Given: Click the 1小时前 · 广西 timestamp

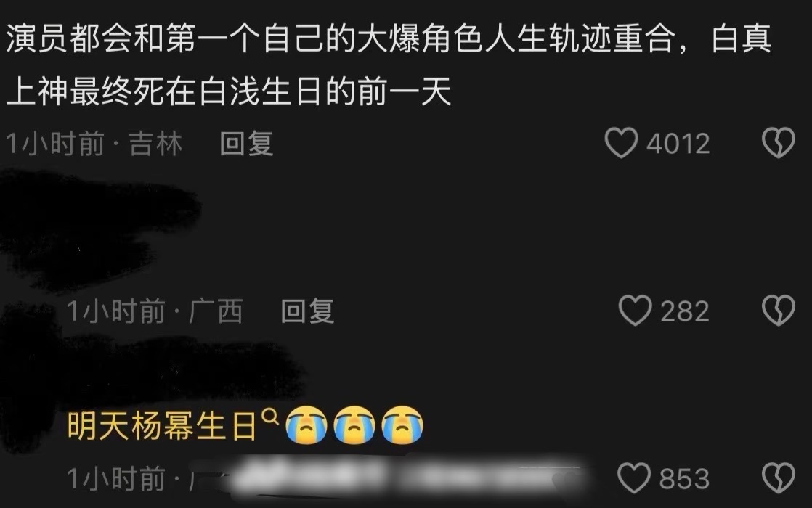Looking at the screenshot, I should 155,311.
